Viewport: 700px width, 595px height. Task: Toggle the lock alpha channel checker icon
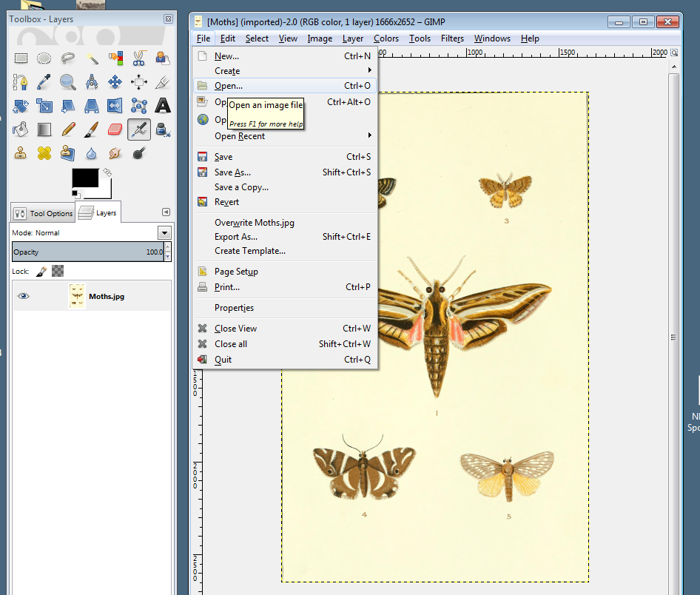(x=58, y=272)
